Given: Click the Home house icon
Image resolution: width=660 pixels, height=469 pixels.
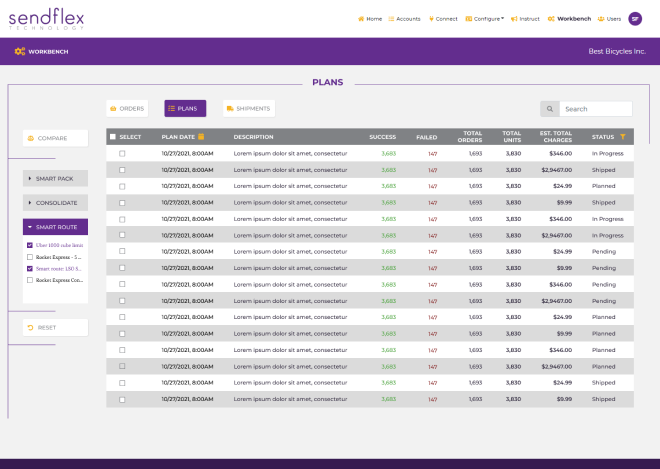Looking at the screenshot, I should (x=361, y=18).
